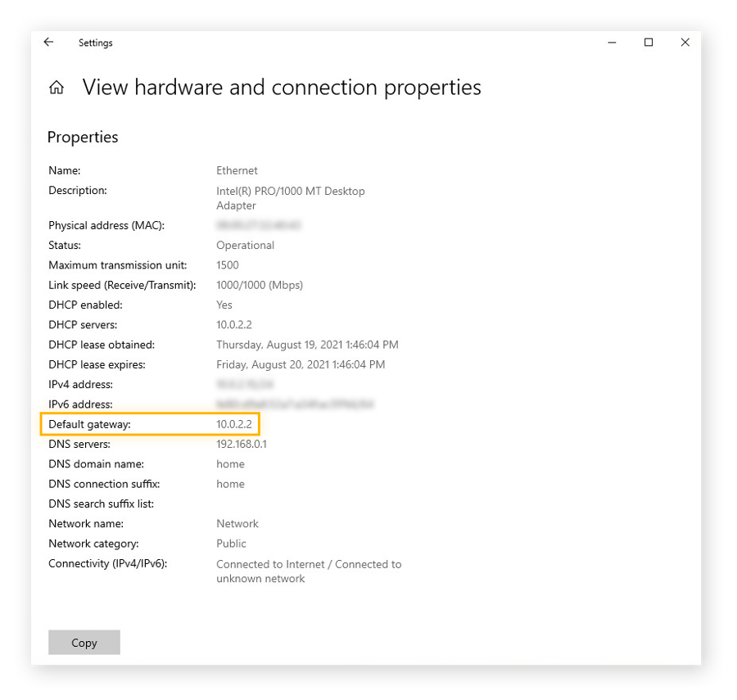
Task: Minimize the Settings window
Action: (x=612, y=43)
